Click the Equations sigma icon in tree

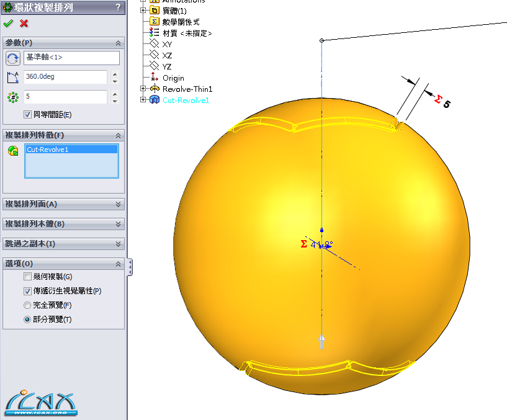155,21
